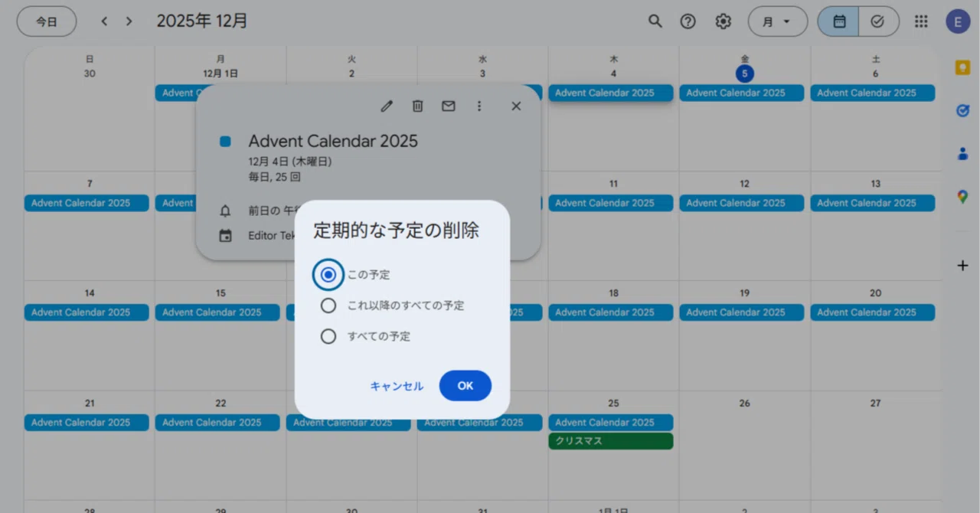Switch to the calendar view toggle
This screenshot has height=513, width=980.
point(838,21)
